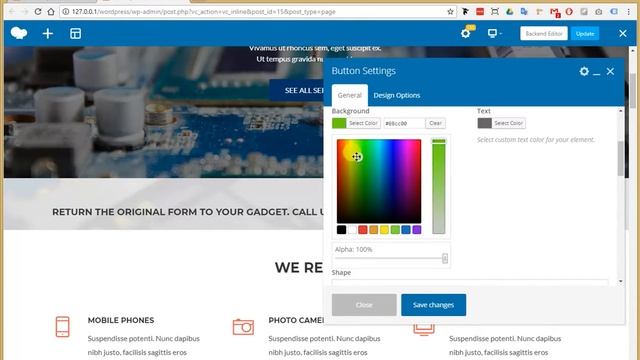Click the Visual Composer cloud logo
This screenshot has height=360, width=640.
[x=19, y=33]
